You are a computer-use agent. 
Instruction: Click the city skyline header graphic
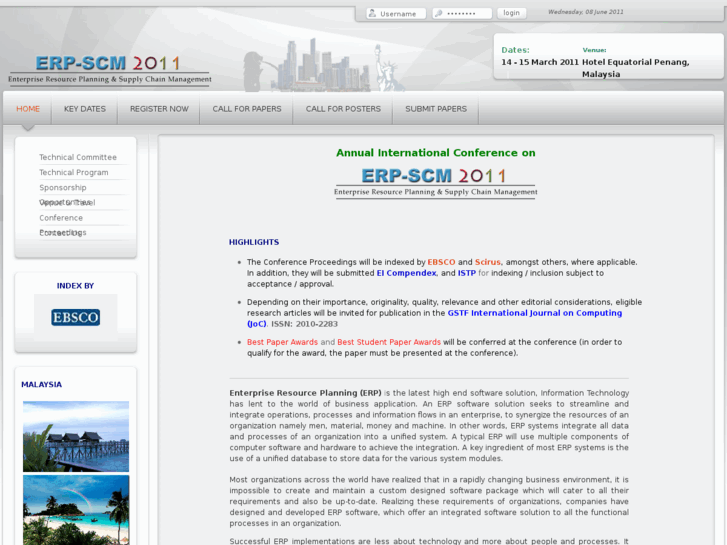click(325, 65)
